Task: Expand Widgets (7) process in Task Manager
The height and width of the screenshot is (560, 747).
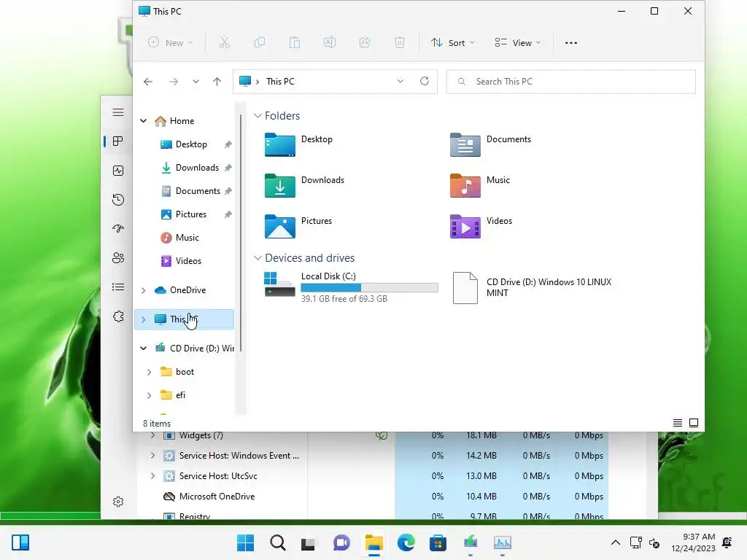Action: (152, 435)
